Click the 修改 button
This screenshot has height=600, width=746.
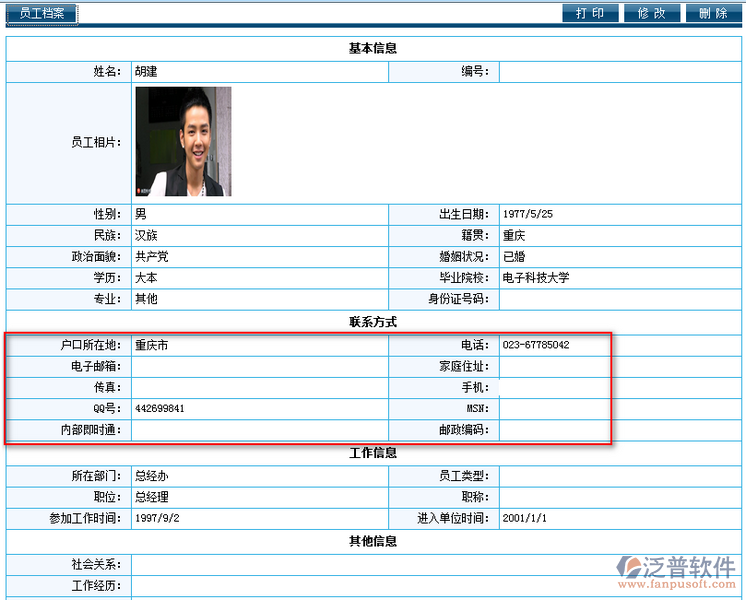[x=651, y=13]
